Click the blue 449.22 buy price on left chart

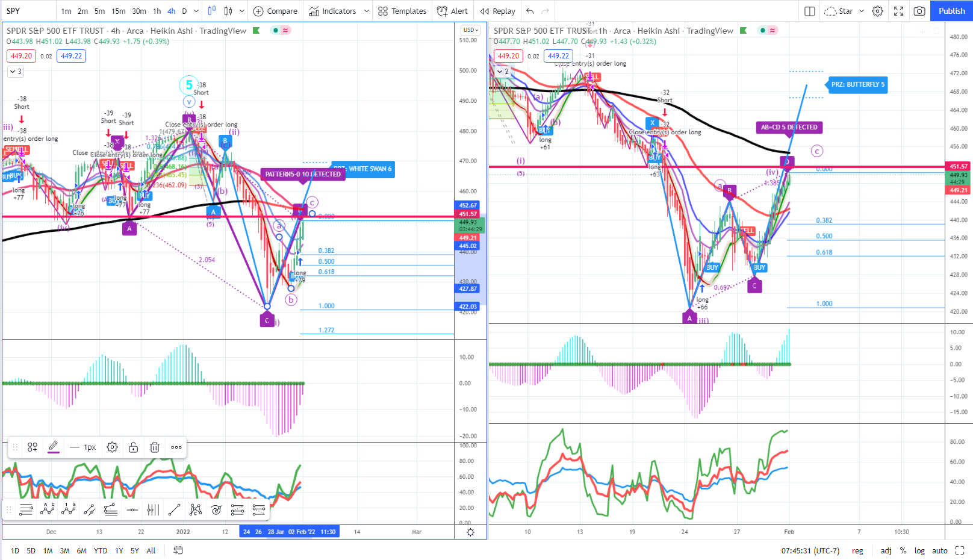[x=71, y=56]
